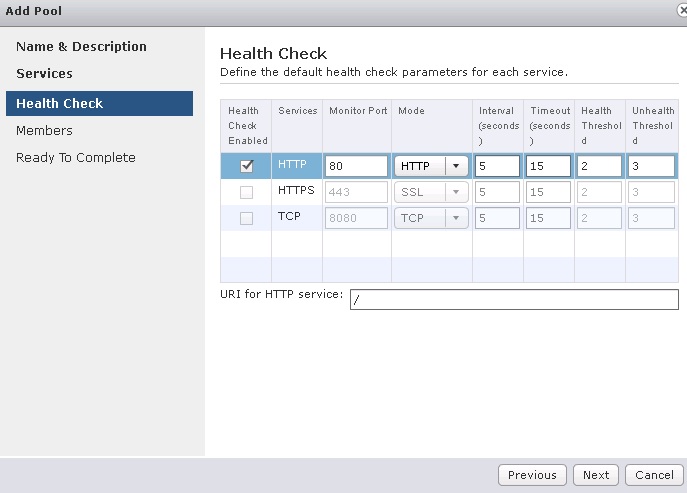The width and height of the screenshot is (687, 493).
Task: Select the Services step
Action: [x=44, y=74]
